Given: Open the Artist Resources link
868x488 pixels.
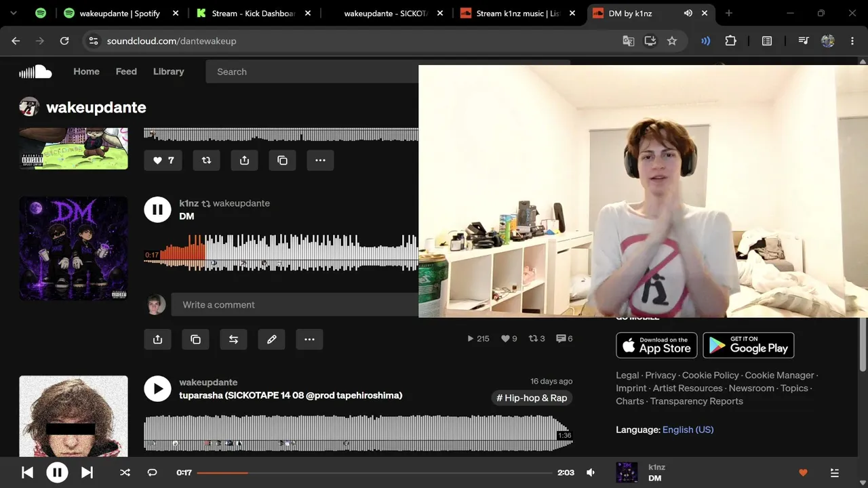Looking at the screenshot, I should (688, 388).
